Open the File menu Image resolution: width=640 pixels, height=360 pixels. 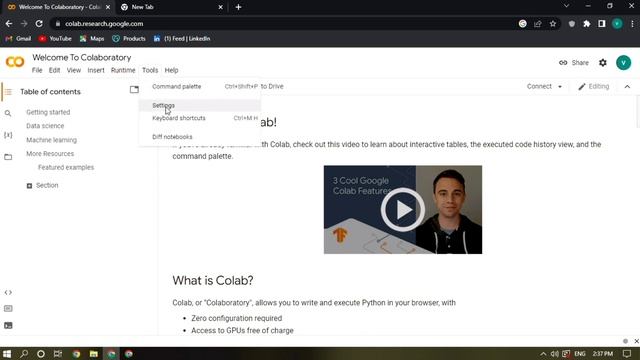click(37, 70)
